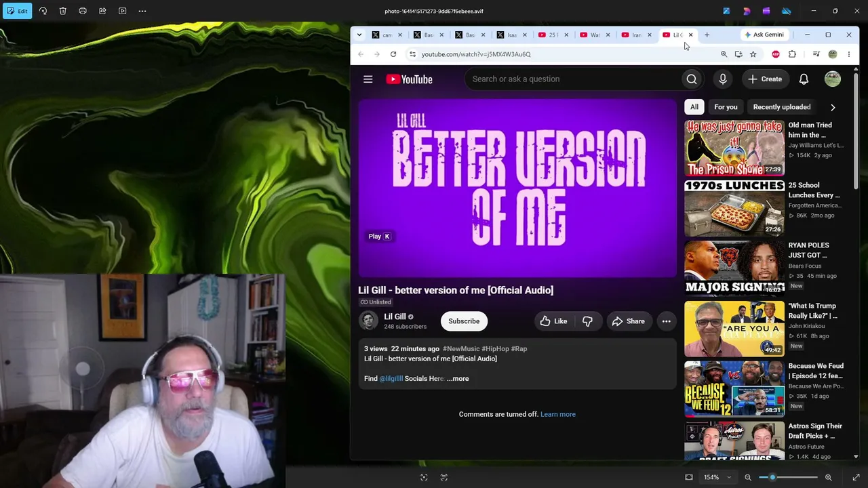Dislike the video
This screenshot has height=488, width=868.
pos(587,321)
